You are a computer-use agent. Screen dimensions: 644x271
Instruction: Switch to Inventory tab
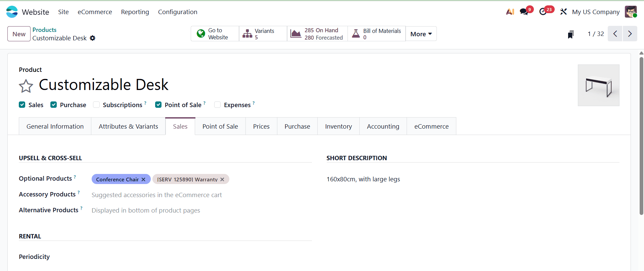click(x=338, y=126)
